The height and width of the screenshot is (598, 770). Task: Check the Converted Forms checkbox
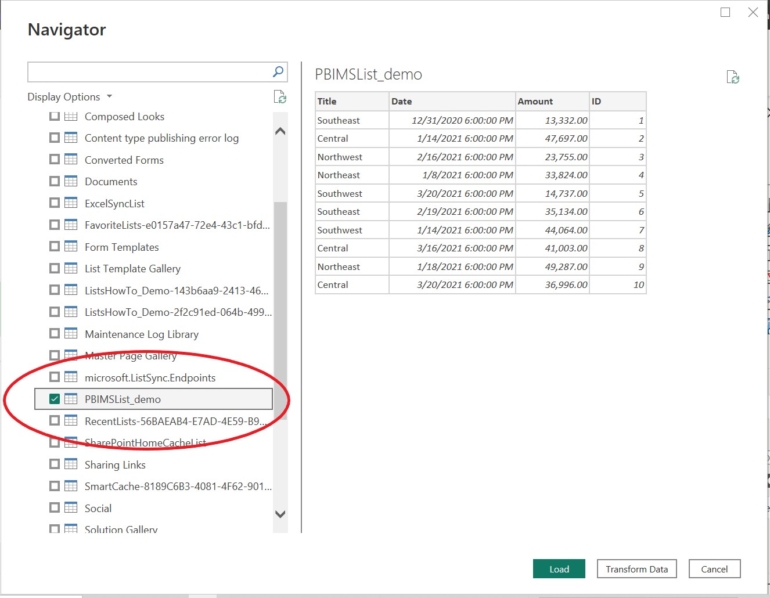[x=54, y=160]
